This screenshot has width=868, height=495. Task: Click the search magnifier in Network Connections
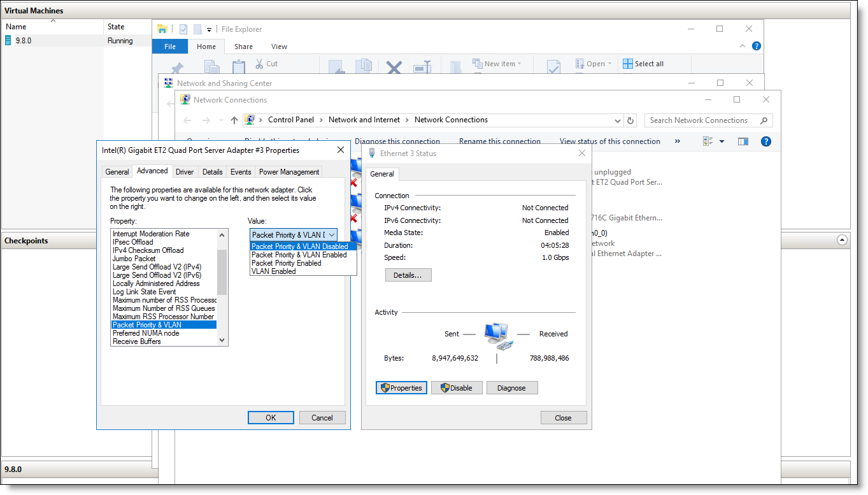pyautogui.click(x=764, y=120)
